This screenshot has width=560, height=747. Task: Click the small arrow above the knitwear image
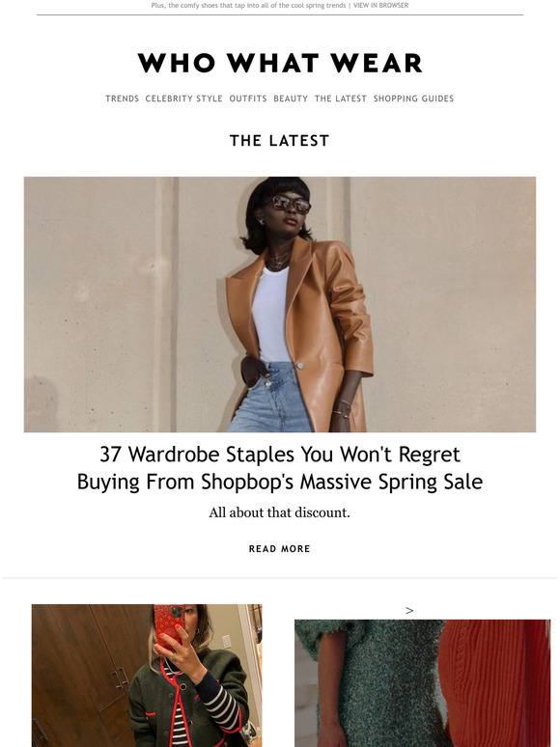[x=409, y=610]
